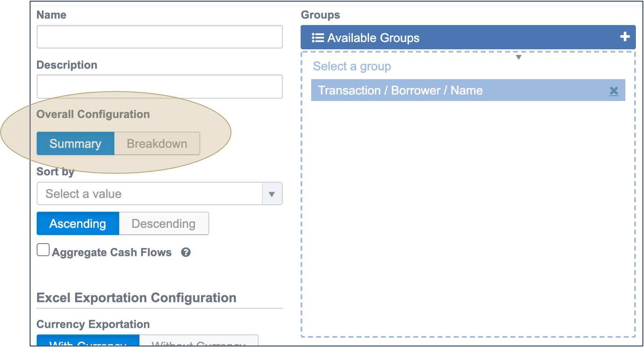This screenshot has width=644, height=347.
Task: Click the small triangle above the group list
Action: pyautogui.click(x=518, y=57)
